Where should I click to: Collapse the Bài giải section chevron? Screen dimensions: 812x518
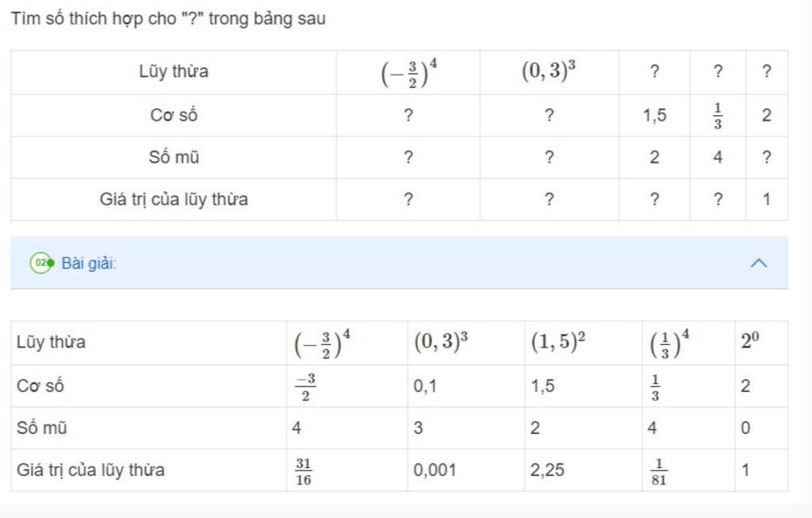(x=759, y=263)
